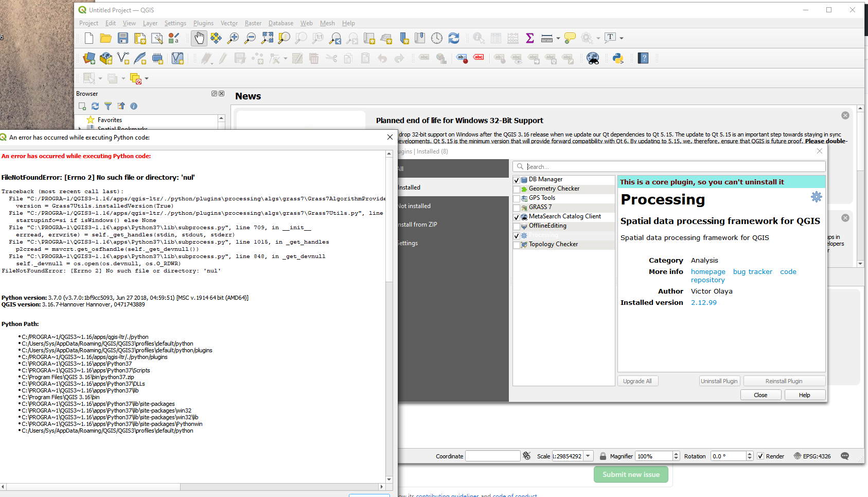Enable the GRASS 7 plugin checkbox

point(517,208)
